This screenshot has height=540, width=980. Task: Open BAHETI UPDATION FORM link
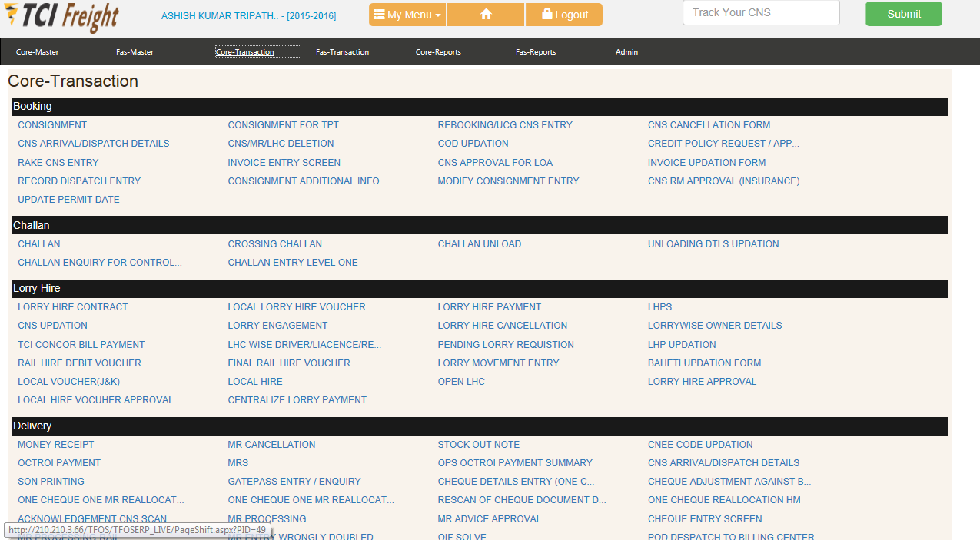click(x=705, y=363)
